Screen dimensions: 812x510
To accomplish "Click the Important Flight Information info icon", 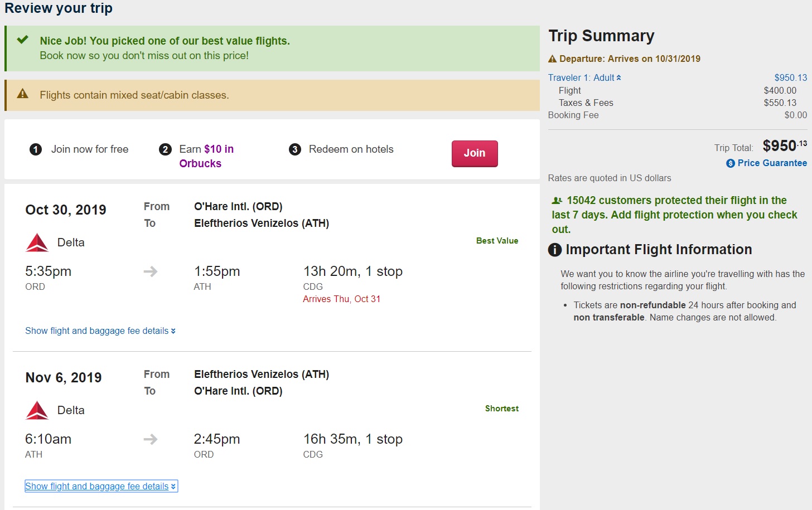I will (x=555, y=250).
